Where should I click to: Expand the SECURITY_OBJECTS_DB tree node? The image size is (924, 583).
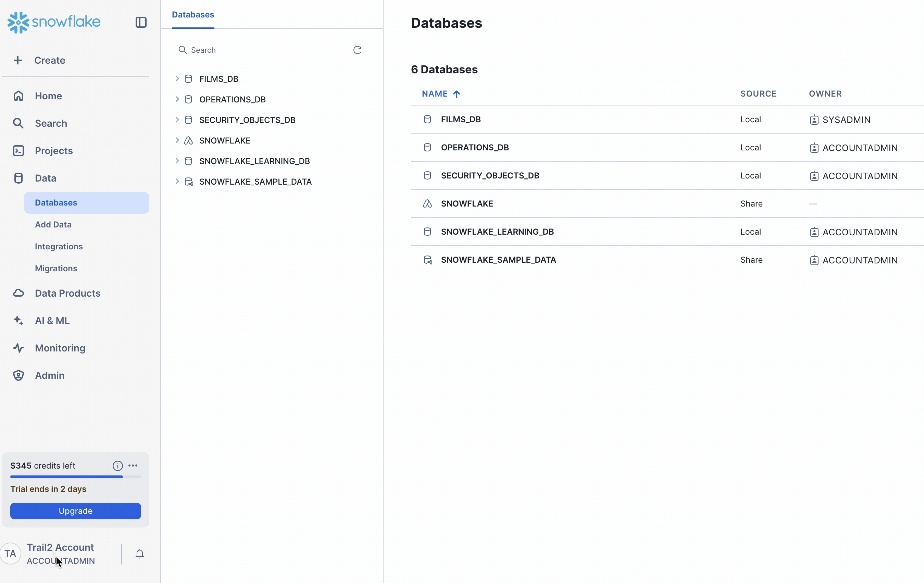[177, 120]
